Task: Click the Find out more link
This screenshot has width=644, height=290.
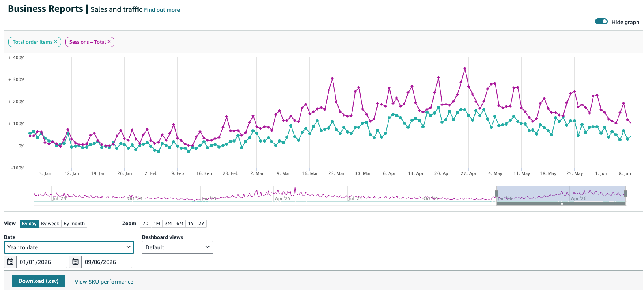Action: point(162,10)
